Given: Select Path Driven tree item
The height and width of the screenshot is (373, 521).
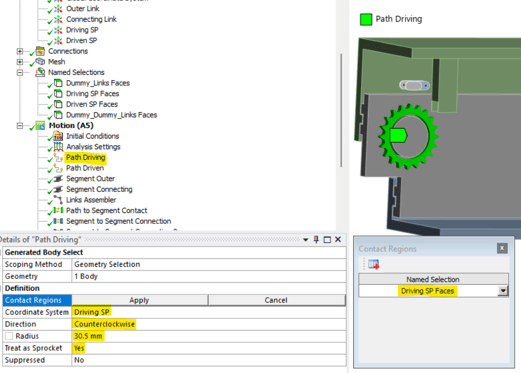Looking at the screenshot, I should tap(85, 168).
